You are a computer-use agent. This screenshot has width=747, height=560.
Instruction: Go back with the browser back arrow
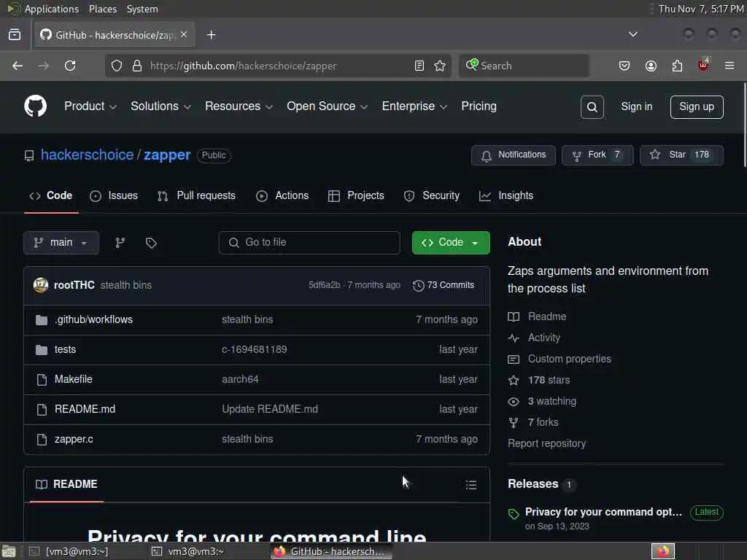[18, 66]
